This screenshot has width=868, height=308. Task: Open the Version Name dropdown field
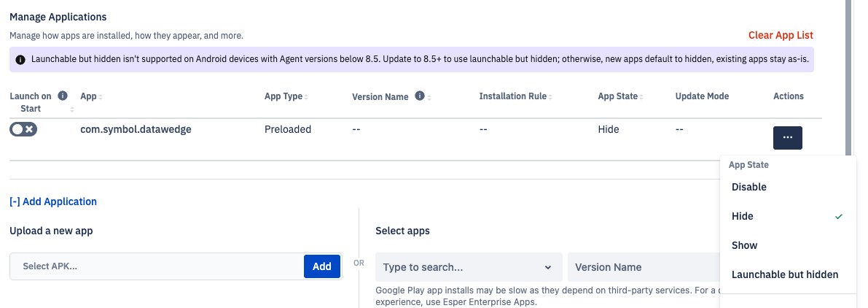pos(644,267)
